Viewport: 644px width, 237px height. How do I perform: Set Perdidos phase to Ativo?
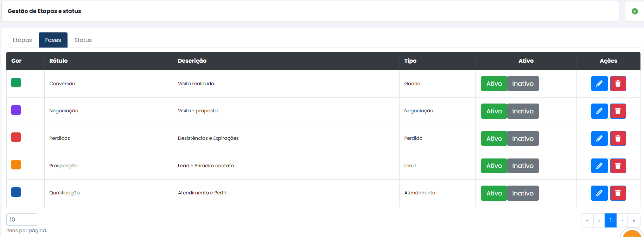point(494,138)
